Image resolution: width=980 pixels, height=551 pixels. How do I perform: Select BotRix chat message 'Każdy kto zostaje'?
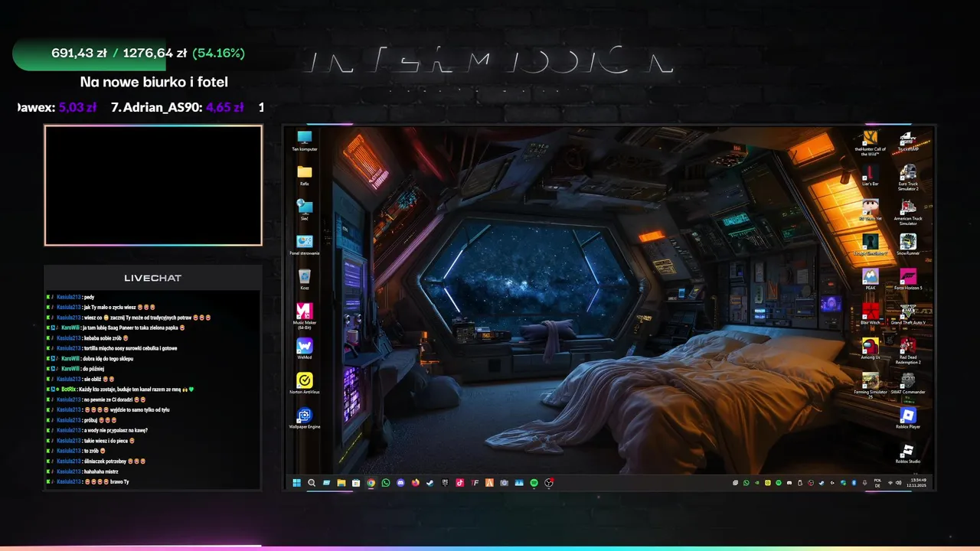(120, 389)
